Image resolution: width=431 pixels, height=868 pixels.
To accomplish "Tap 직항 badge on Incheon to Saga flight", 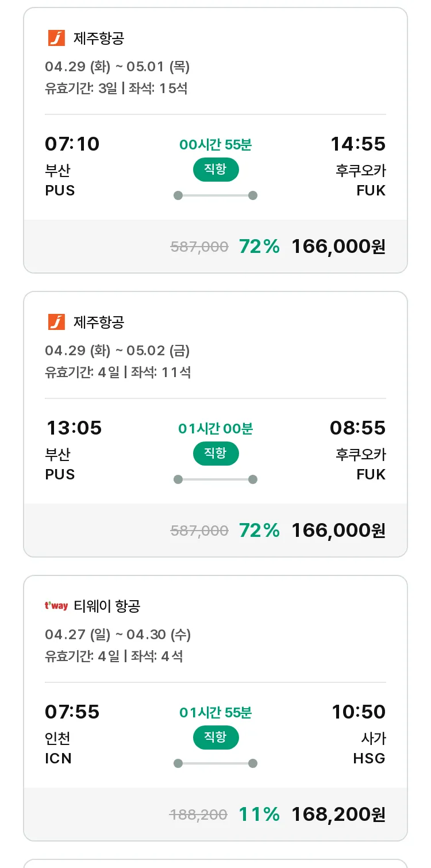I will click(215, 738).
